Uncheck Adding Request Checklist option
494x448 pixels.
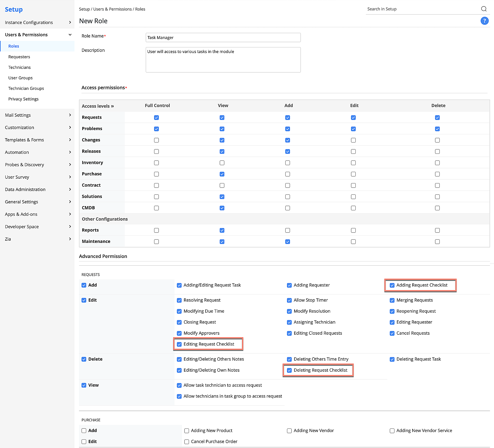pos(392,285)
